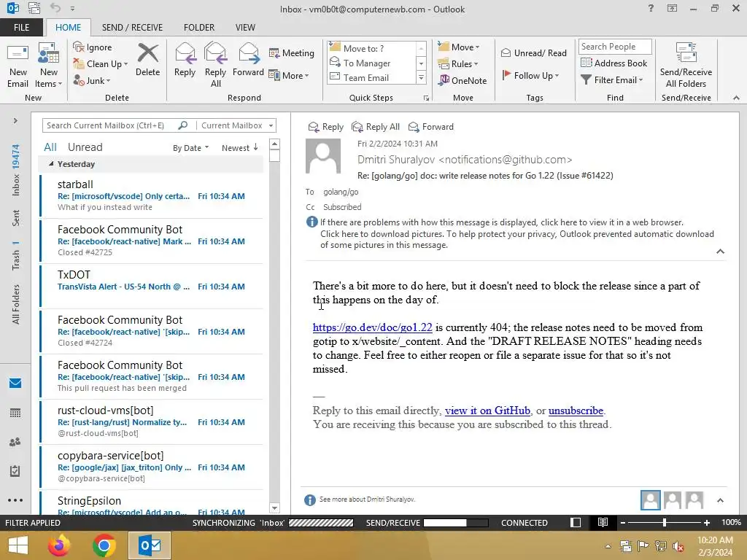
Task: Reply from the reading pane header
Action: click(x=326, y=127)
